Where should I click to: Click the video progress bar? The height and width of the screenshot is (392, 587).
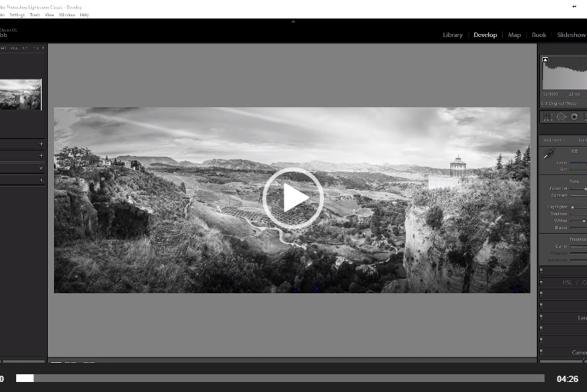(x=285, y=378)
